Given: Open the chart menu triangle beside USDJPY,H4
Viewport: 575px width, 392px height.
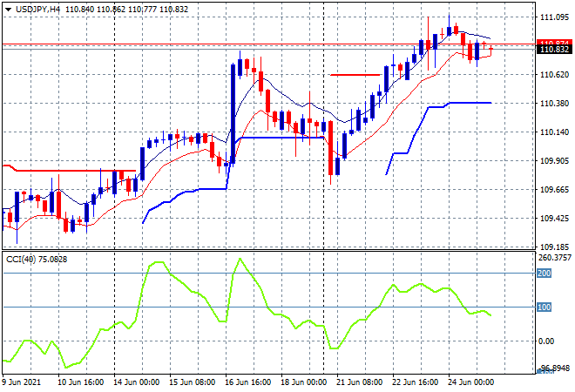Looking at the screenshot, I should point(8,10).
